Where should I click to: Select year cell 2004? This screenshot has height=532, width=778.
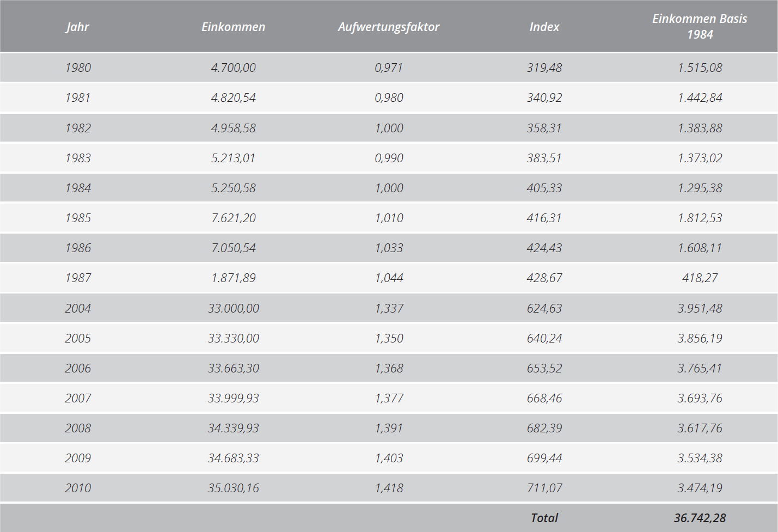[78, 308]
